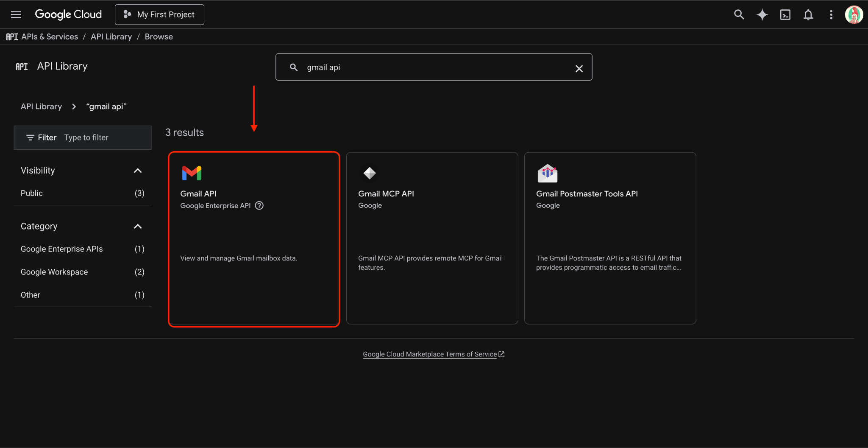Collapse the Category section
Image resolution: width=868 pixels, height=448 pixels.
coord(138,227)
